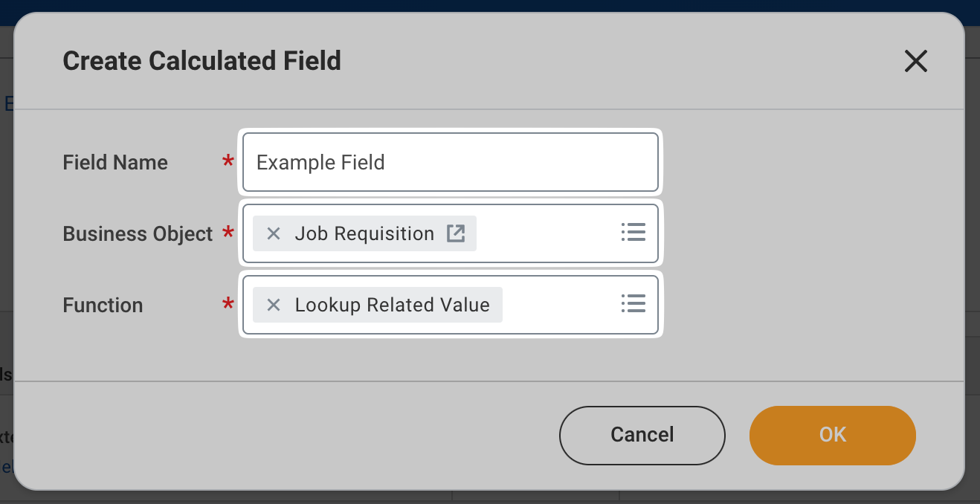980x504 pixels.
Task: Remove the Lookup Related Value selection
Action: [274, 305]
